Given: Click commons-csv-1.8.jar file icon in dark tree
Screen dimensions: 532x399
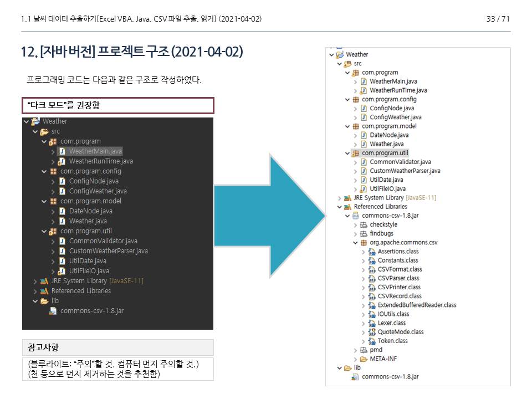Looking at the screenshot, I should (x=53, y=311).
